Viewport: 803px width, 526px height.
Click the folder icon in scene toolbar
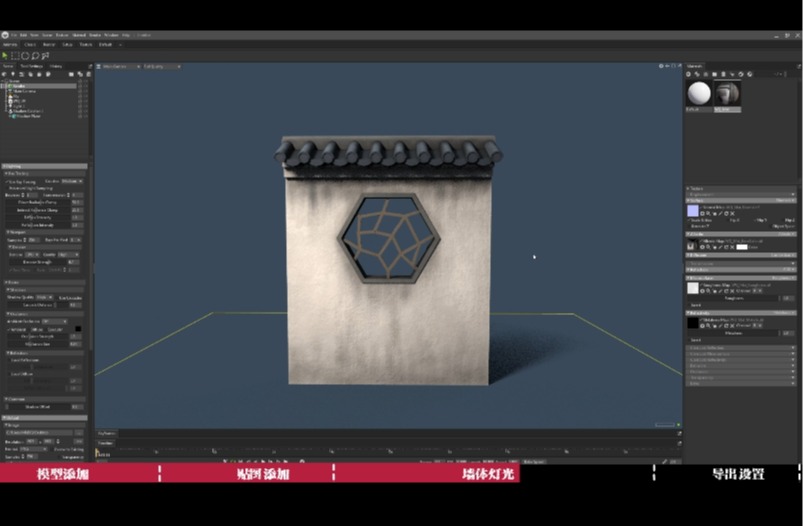[x=71, y=74]
